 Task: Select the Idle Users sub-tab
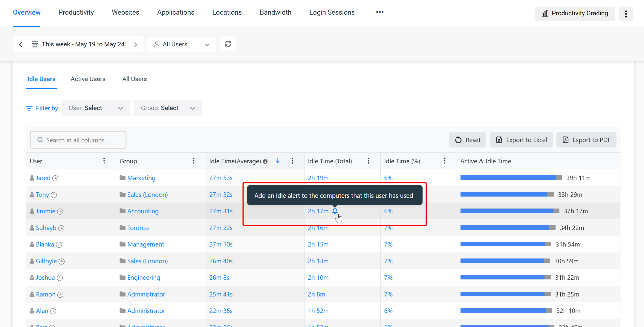tap(42, 79)
